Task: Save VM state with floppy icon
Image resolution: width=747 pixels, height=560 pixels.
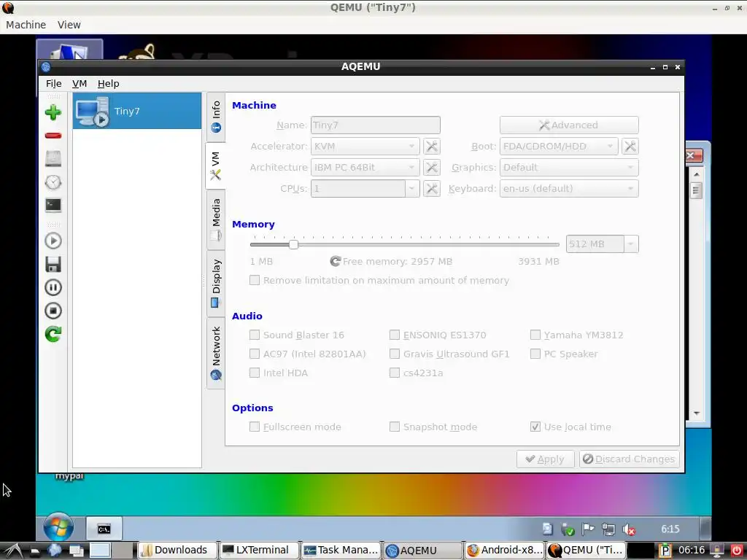Action: pos(53,264)
